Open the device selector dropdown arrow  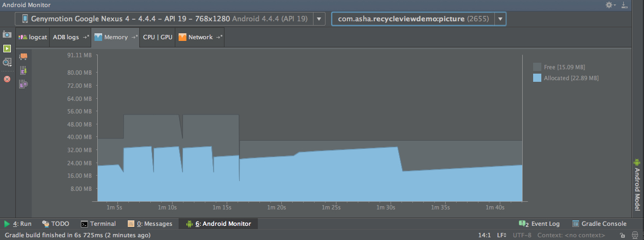[319, 19]
